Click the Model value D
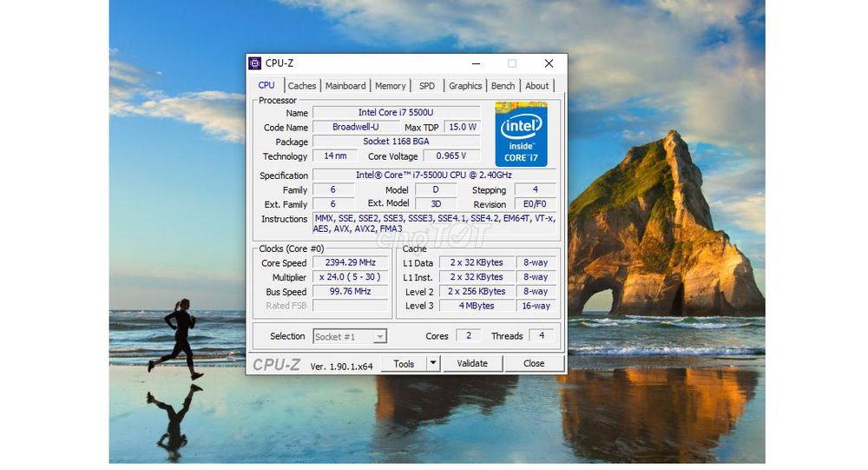This screenshot has height=470, width=868. [436, 189]
